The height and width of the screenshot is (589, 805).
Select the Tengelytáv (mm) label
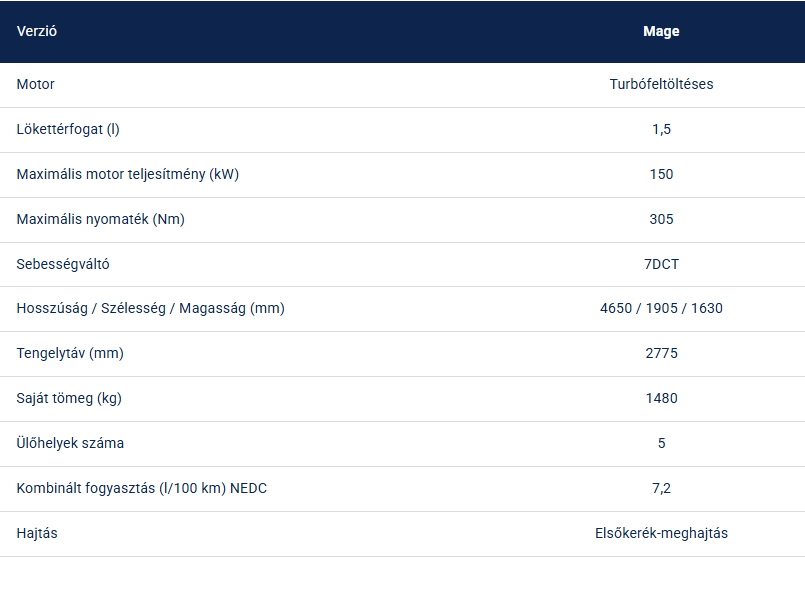(x=70, y=354)
